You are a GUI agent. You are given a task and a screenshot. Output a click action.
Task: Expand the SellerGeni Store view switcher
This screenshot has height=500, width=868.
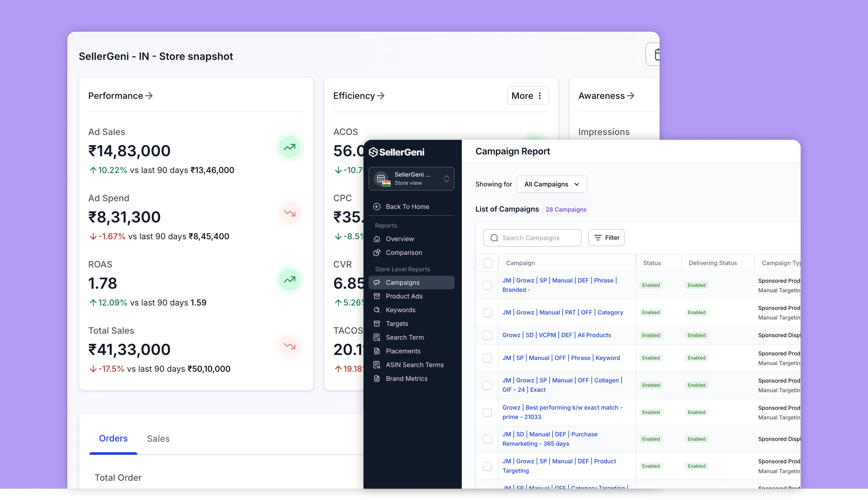(411, 179)
